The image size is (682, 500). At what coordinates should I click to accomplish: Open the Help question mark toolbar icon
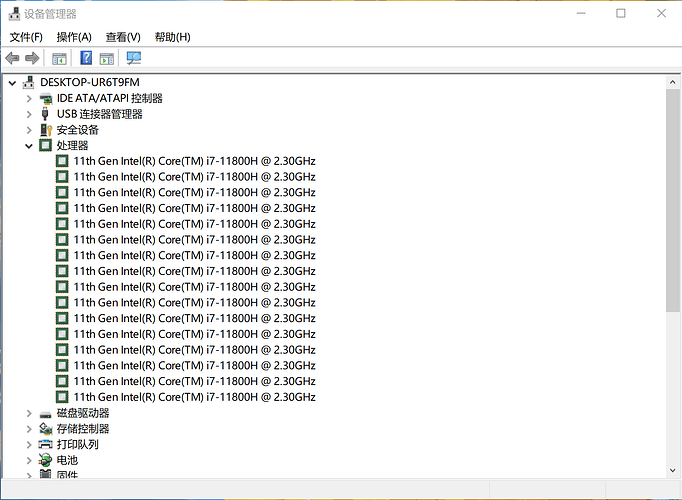86,57
